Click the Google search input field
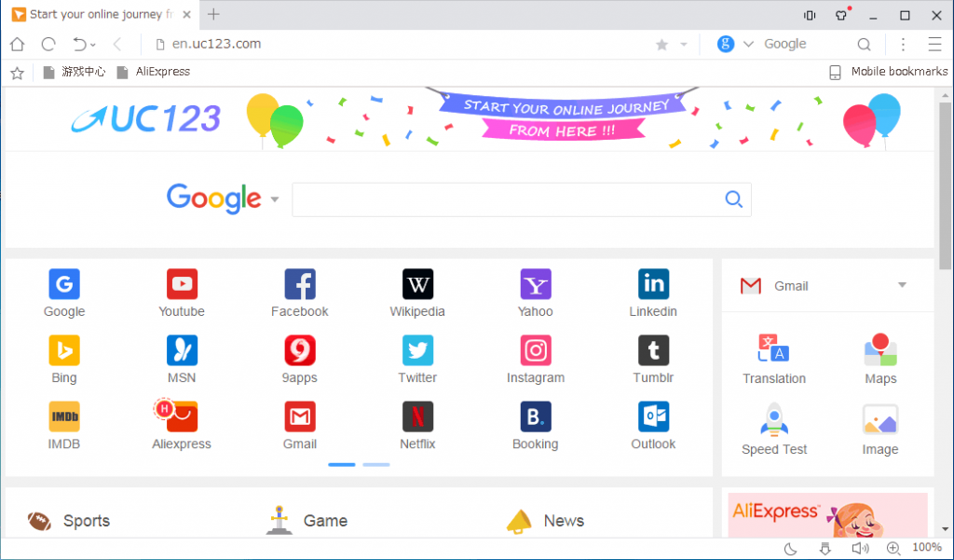 tap(508, 199)
